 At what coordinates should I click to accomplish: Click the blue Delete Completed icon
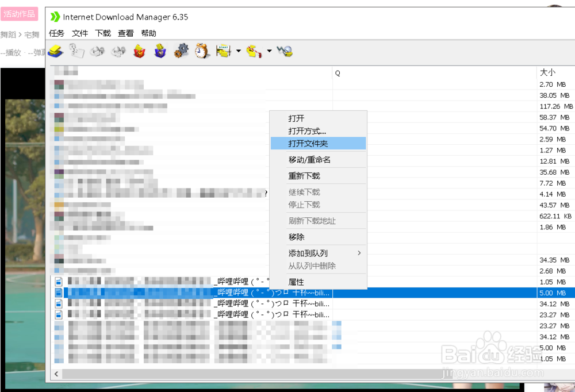[x=160, y=51]
